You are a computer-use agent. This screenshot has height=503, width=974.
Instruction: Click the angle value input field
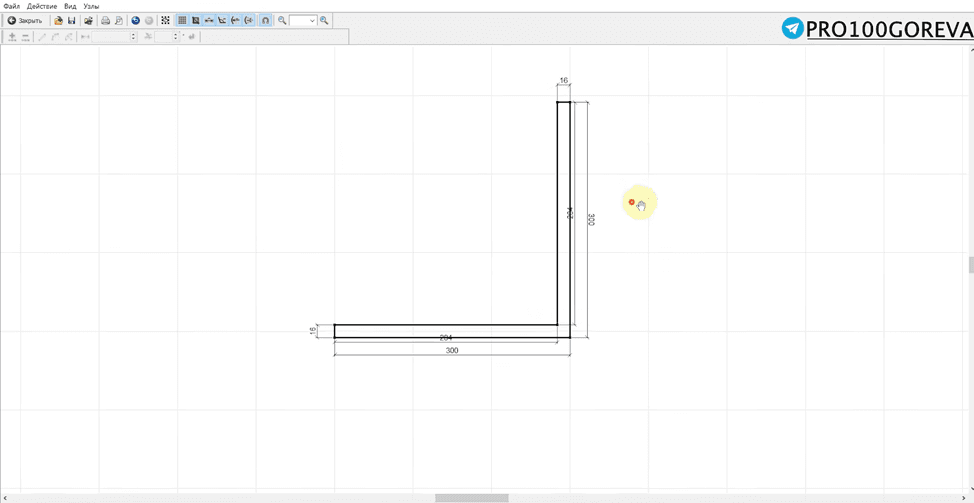pyautogui.click(x=164, y=37)
